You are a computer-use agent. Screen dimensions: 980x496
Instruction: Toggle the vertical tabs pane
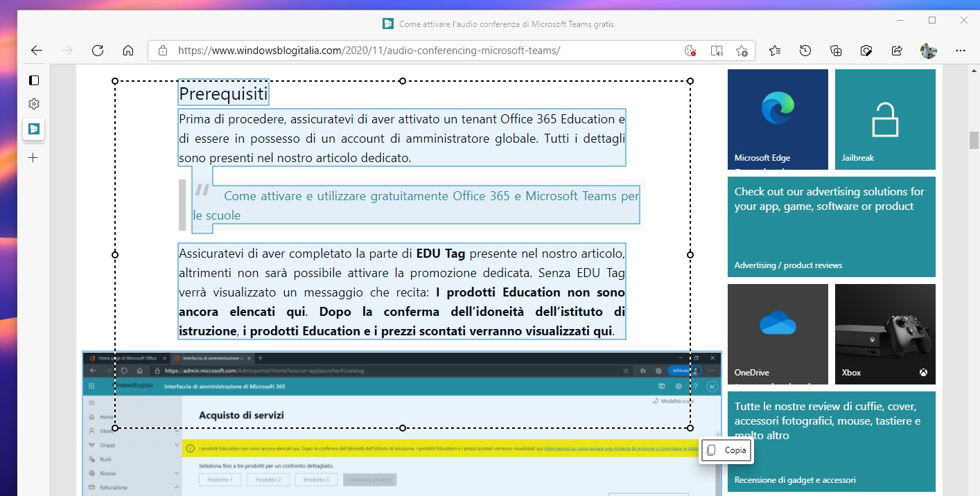tap(34, 80)
